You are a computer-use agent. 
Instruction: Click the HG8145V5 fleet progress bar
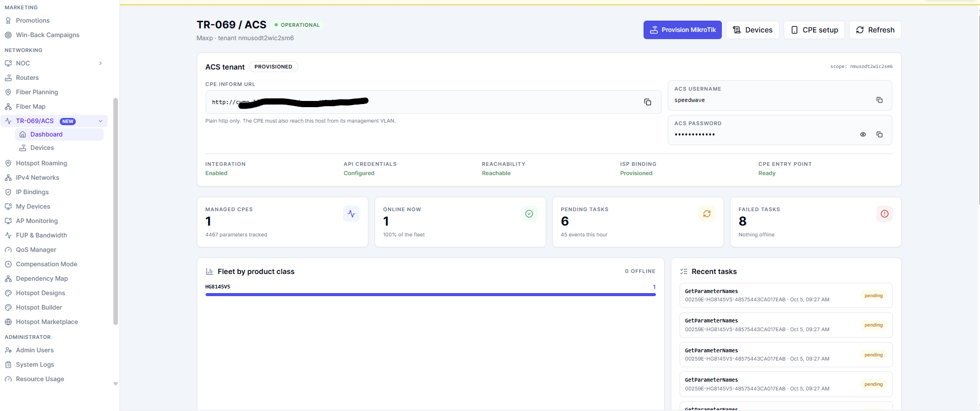pyautogui.click(x=430, y=295)
